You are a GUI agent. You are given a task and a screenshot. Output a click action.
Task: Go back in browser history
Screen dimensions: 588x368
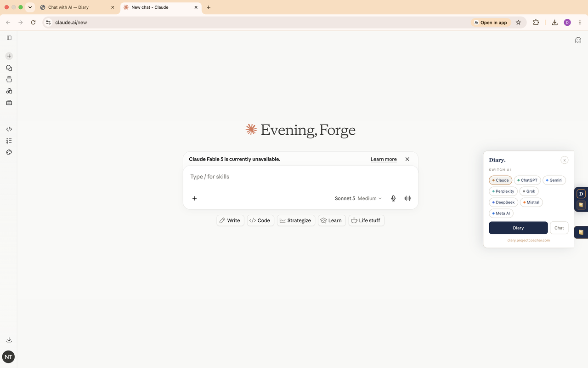point(8,22)
